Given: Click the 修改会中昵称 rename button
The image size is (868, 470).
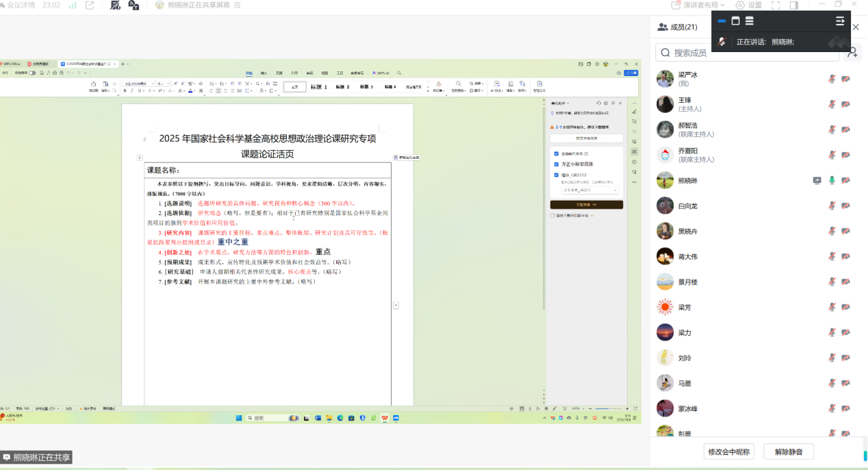Looking at the screenshot, I should pyautogui.click(x=729, y=452).
